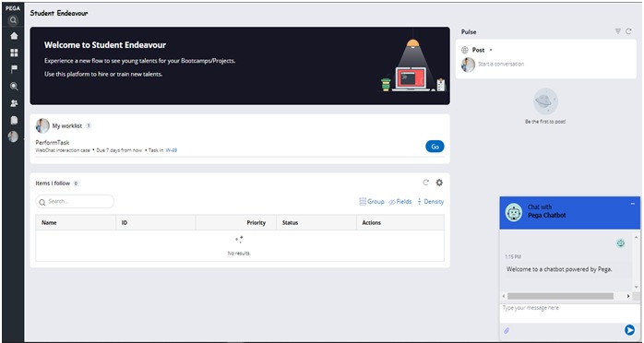Select the flag icon in sidebar
Image resolution: width=644 pixels, height=343 pixels.
[14, 69]
